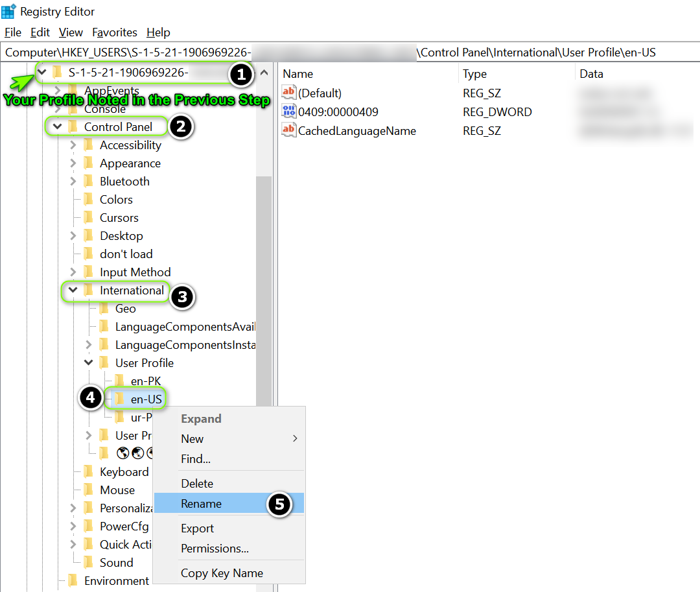Screen dimensions: 700x592
Task: Select the don't load folder icon
Action: [x=88, y=254]
